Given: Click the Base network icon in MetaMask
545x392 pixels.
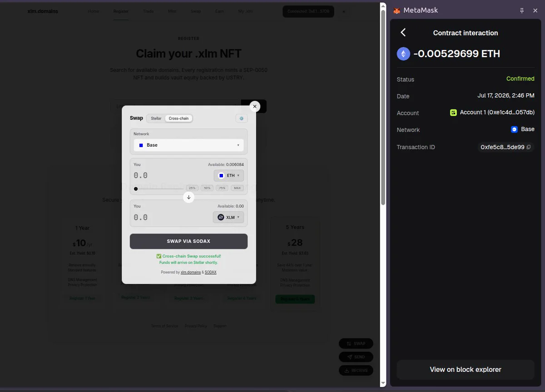Looking at the screenshot, I should 514,129.
